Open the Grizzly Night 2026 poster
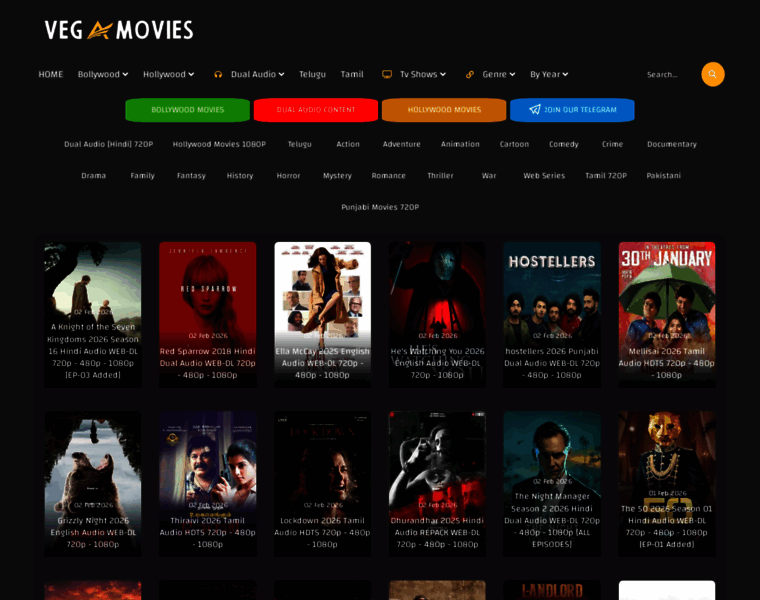The image size is (760, 600). [x=93, y=484]
